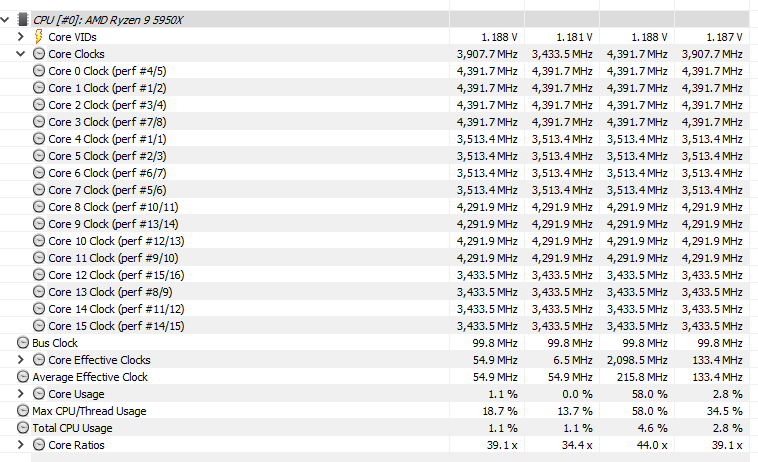758x462 pixels.
Task: Click the Core VIDs lightning bolt icon
Action: tap(39, 36)
